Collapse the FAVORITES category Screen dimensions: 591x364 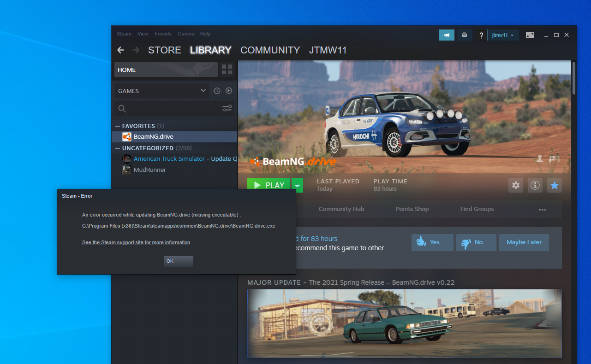(x=118, y=126)
